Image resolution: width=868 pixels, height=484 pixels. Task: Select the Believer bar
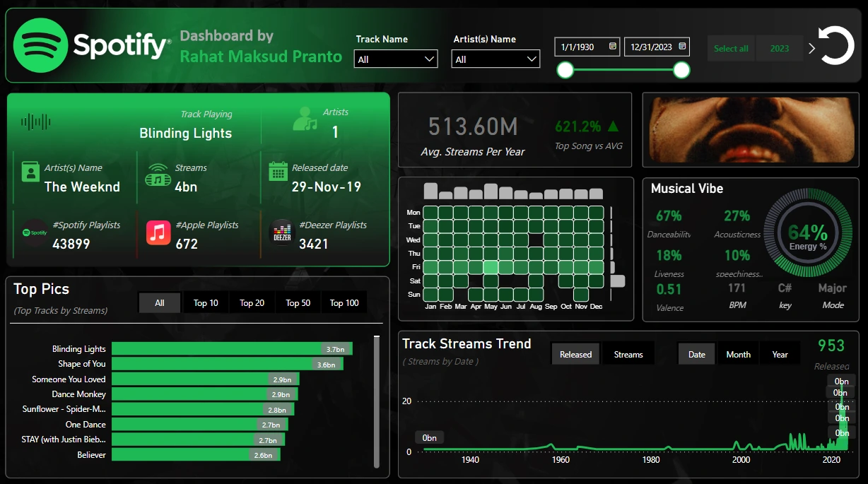click(196, 455)
